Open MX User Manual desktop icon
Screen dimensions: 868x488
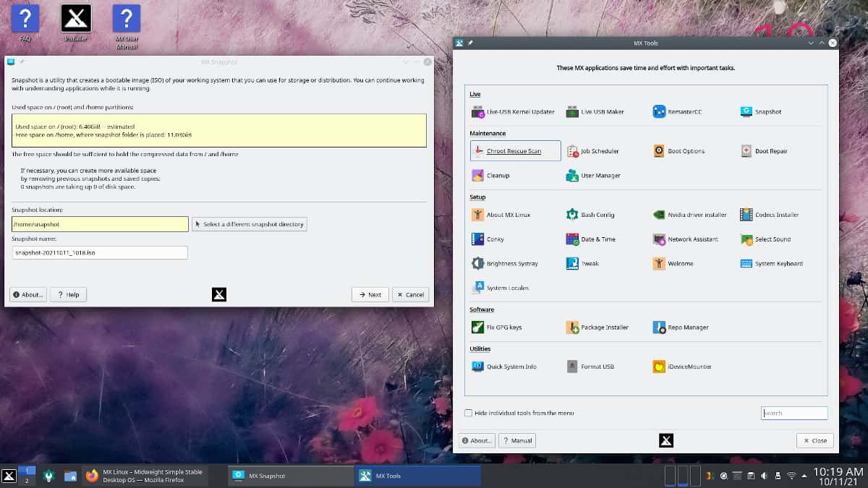click(127, 27)
